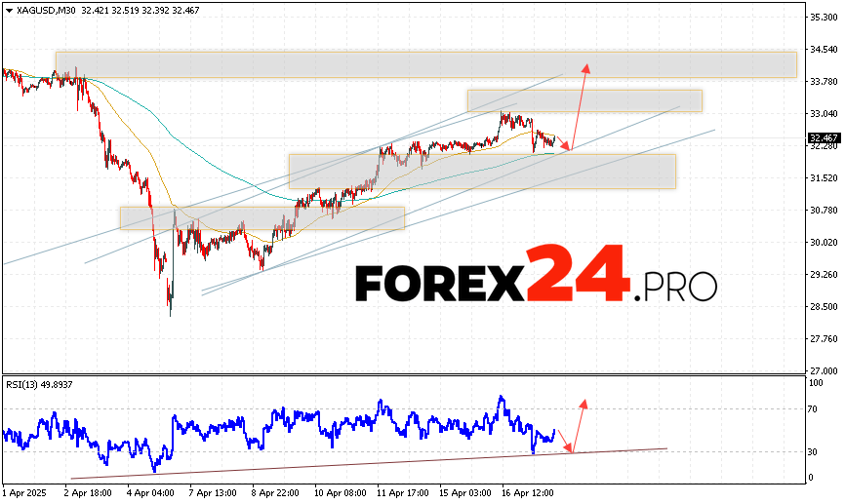The height and width of the screenshot is (504, 845).
Task: Click the lowest candlestick wick near 28.500
Action: coord(169,309)
